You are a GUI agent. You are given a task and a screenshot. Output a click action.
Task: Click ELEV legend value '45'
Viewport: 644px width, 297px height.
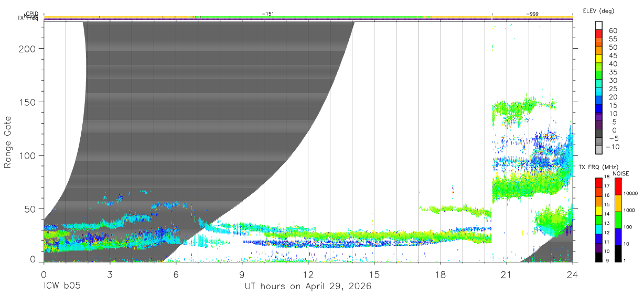pyautogui.click(x=613, y=56)
